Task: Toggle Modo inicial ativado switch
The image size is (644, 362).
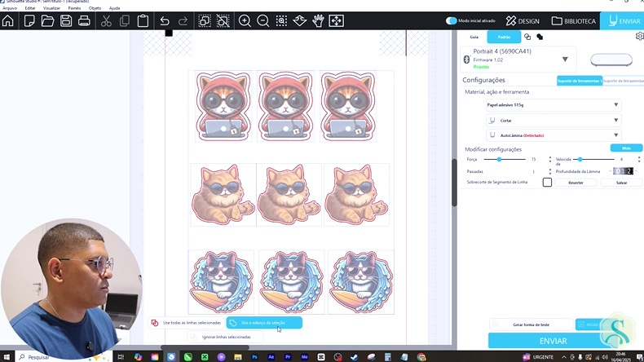Action: pos(452,20)
